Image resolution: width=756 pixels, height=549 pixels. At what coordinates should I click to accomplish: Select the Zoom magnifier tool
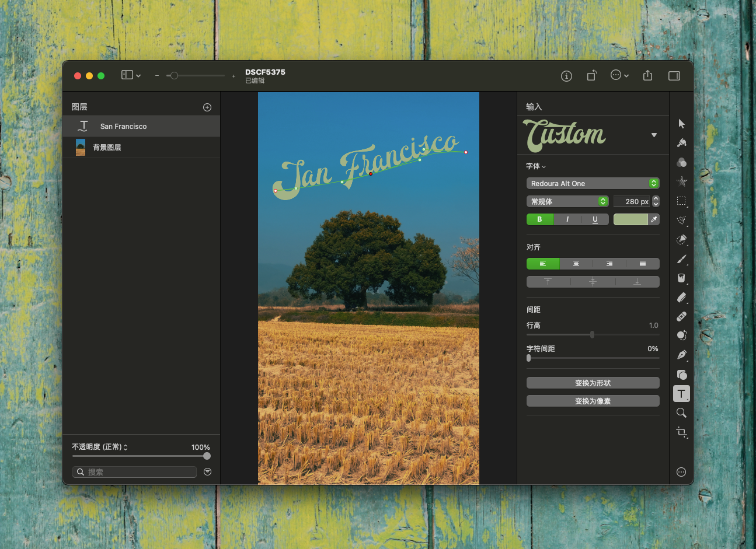(681, 413)
